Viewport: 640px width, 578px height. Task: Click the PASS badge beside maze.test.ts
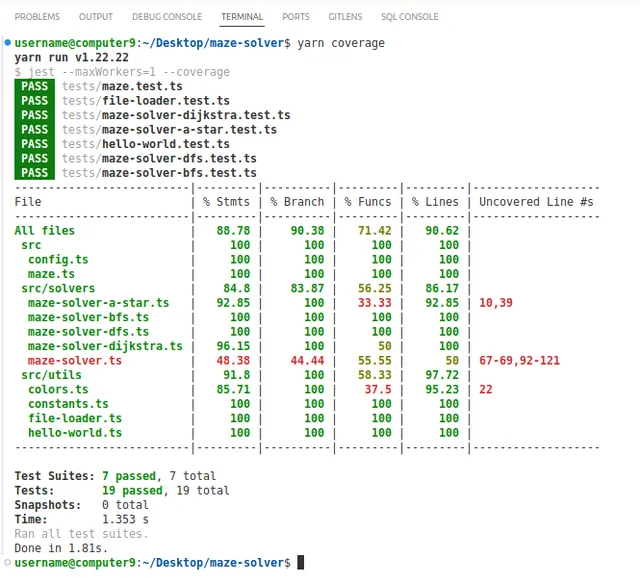coord(35,87)
